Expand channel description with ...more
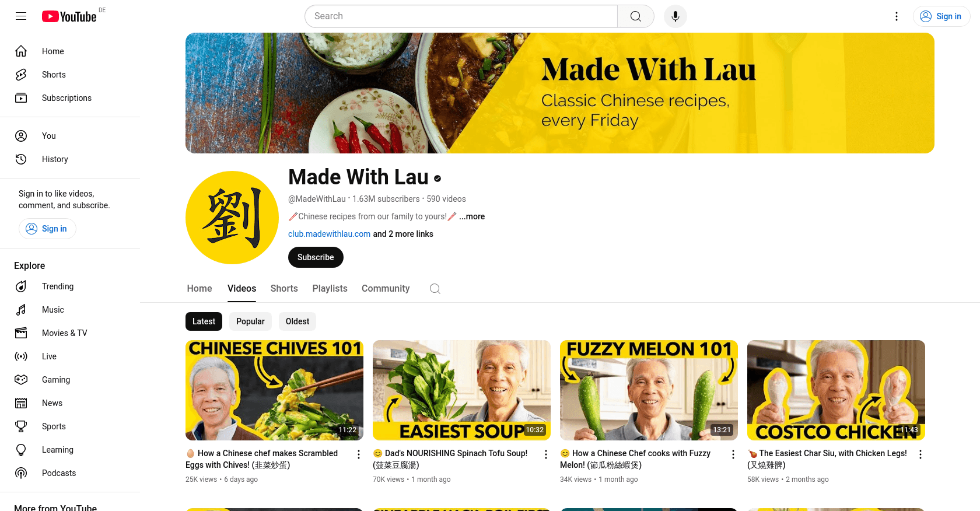The height and width of the screenshot is (511, 980). 472,216
